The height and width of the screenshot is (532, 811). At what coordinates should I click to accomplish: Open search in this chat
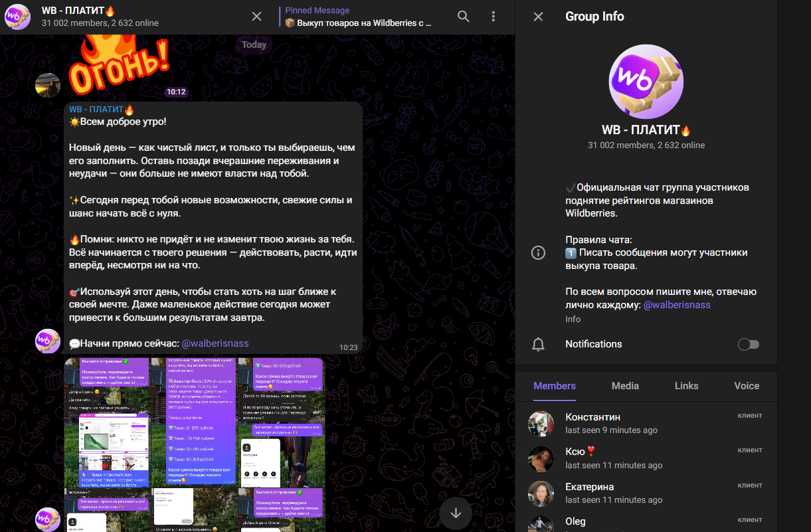pos(464,17)
